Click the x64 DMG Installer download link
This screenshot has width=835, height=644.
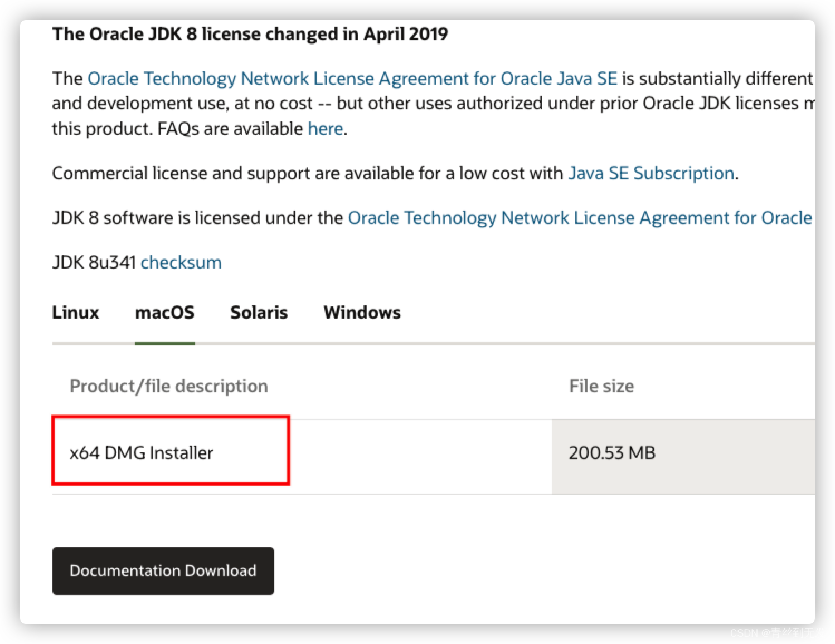141,452
